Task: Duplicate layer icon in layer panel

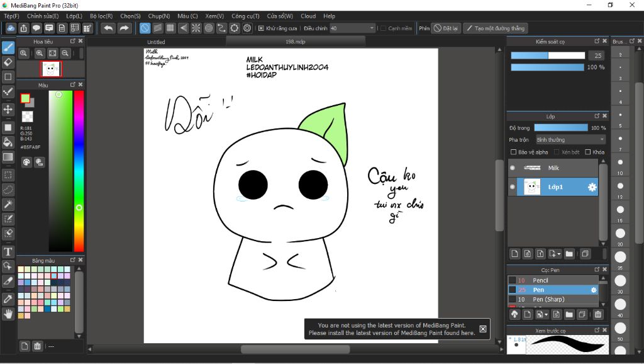Action: tap(585, 254)
